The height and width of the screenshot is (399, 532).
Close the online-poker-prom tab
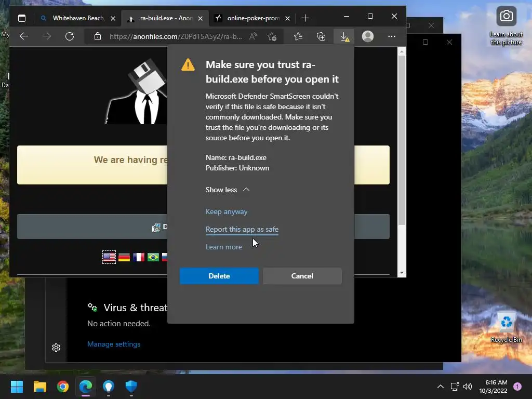tap(287, 18)
